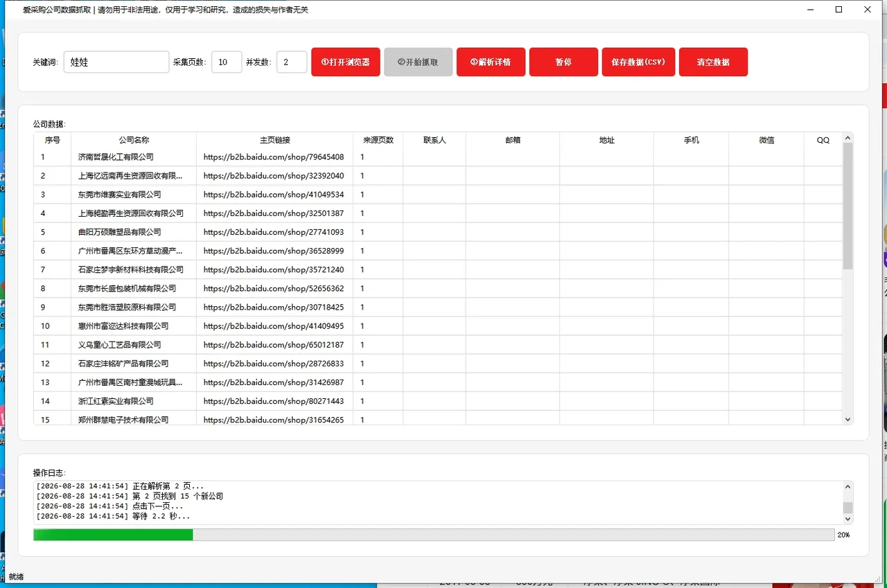Click the 序号 column header
Viewport: 887px width, 588px height.
(x=53, y=140)
